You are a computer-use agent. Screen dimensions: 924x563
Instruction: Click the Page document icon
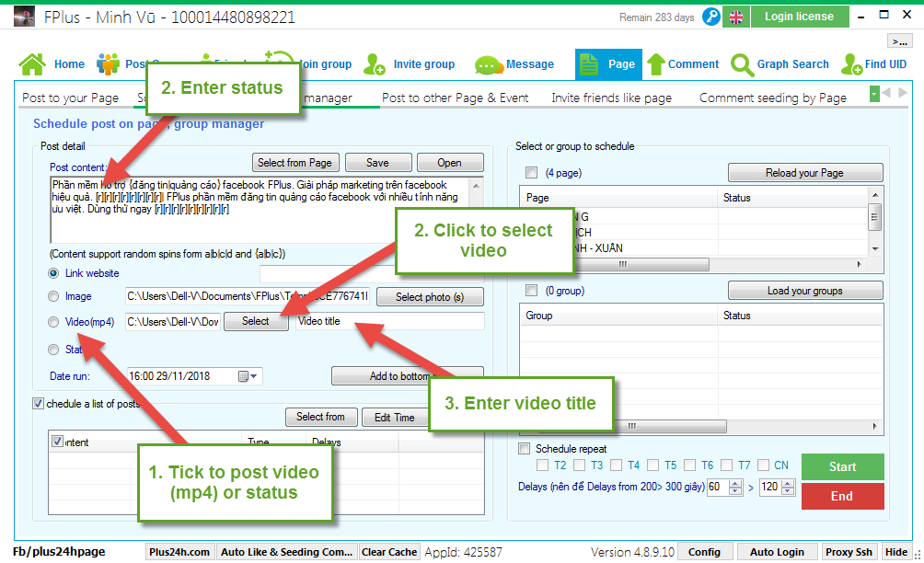click(x=588, y=64)
